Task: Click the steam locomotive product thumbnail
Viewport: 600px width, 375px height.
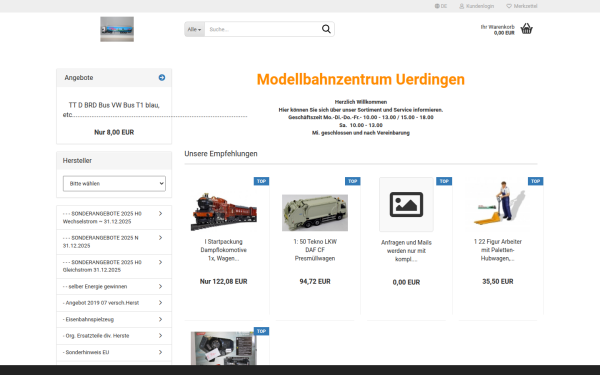Action: [223, 212]
